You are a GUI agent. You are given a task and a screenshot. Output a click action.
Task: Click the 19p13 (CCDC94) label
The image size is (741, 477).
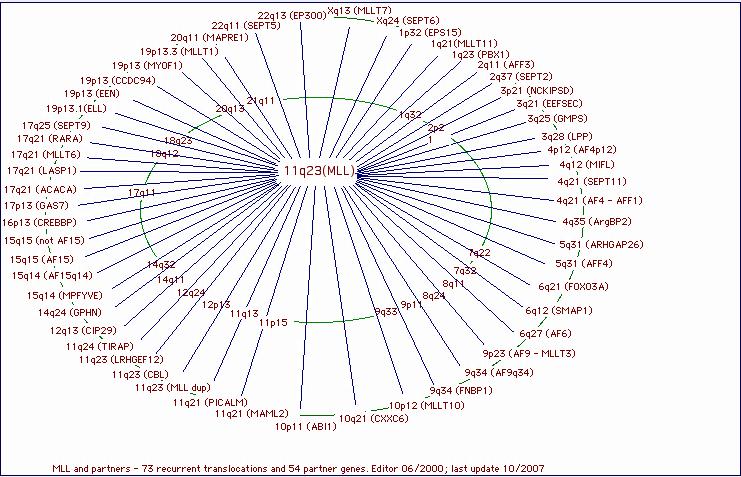(118, 81)
